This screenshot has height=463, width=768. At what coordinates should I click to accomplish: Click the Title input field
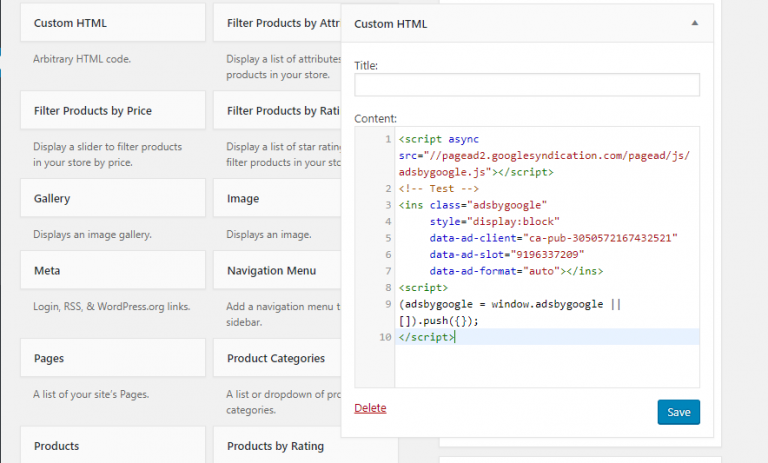click(x=526, y=86)
